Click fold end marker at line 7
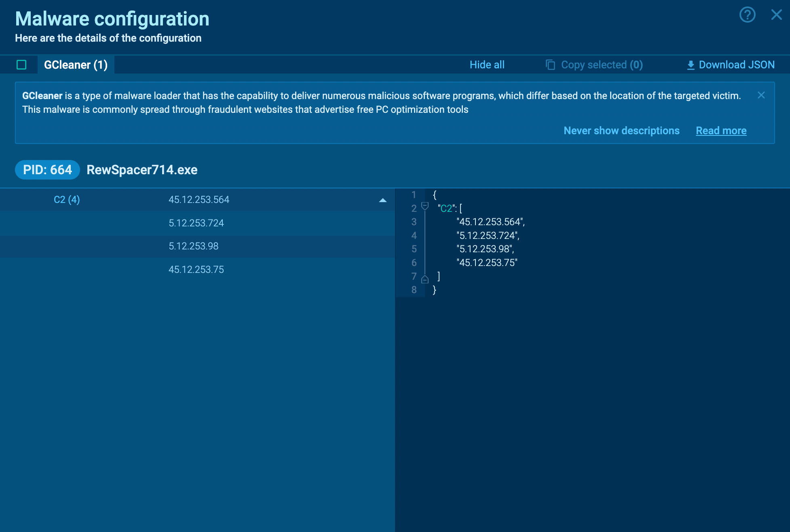This screenshot has height=532, width=790. [425, 279]
